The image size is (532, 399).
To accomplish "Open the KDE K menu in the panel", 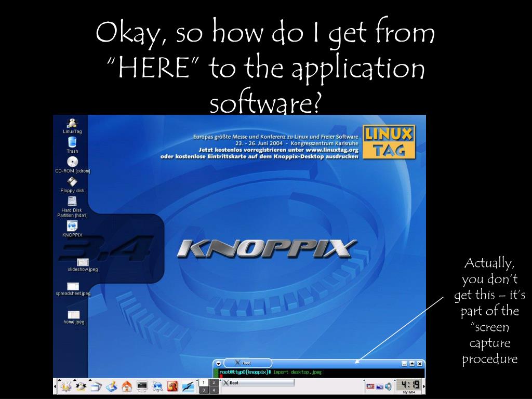I will [x=65, y=386].
